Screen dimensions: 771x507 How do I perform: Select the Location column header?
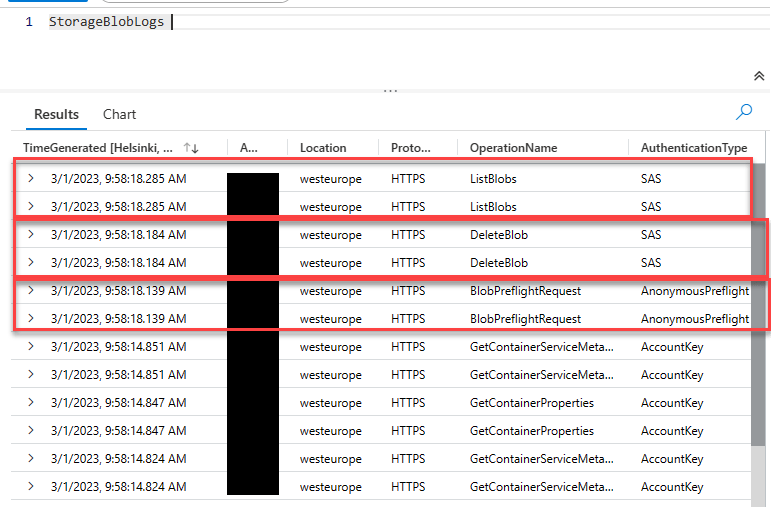[323, 148]
